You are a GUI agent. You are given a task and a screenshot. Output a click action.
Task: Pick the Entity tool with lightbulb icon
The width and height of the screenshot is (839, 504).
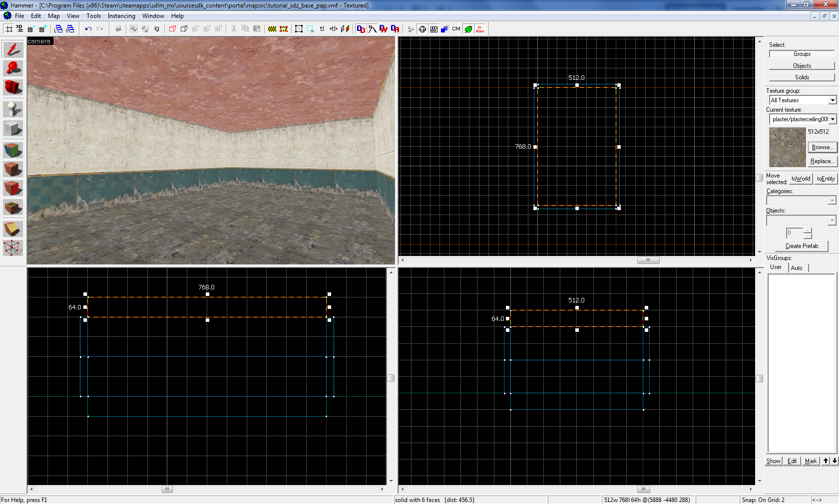click(13, 109)
